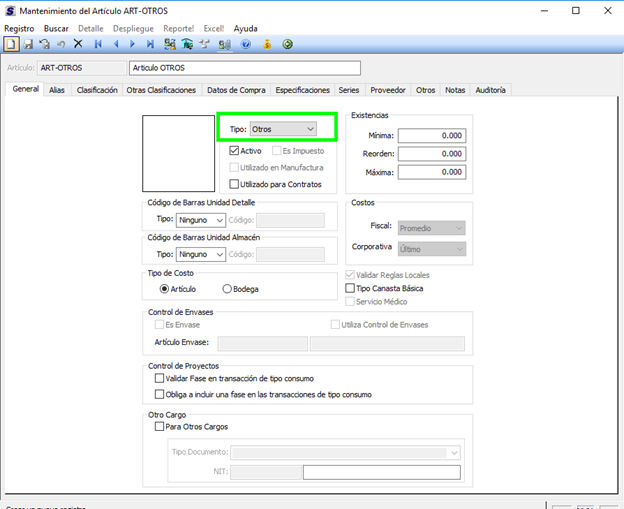
Task: Switch to the Clasificación tab
Action: 97,90
